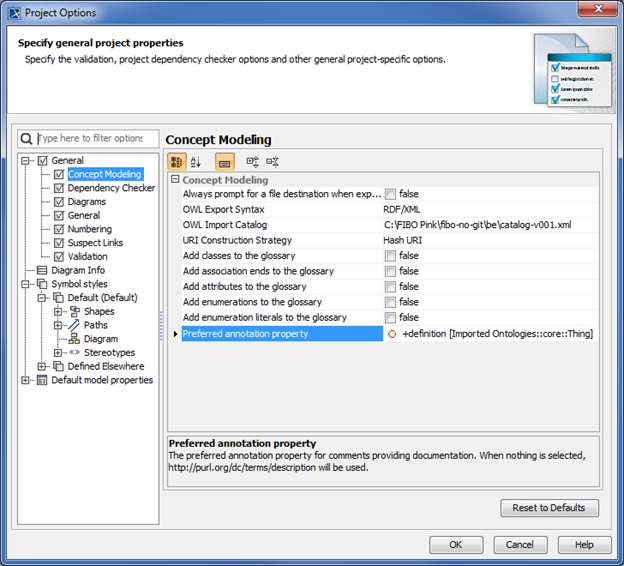Click the Default (Default) style icon

[x=58, y=298]
